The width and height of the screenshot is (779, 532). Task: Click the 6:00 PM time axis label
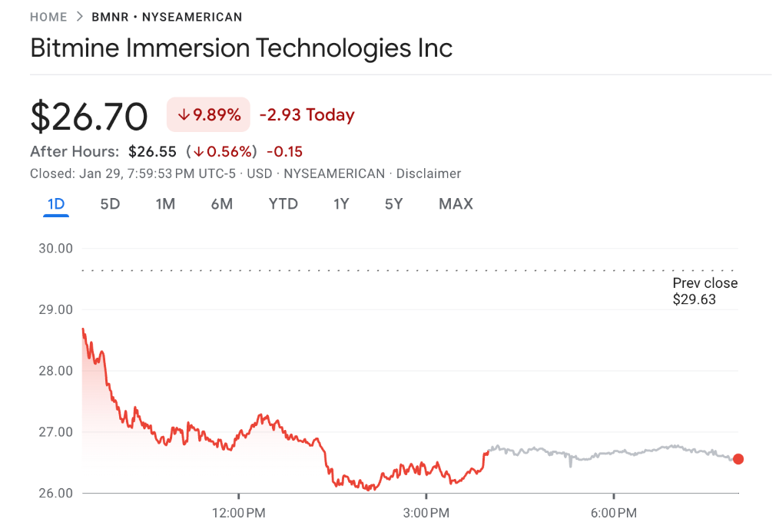tap(614, 512)
